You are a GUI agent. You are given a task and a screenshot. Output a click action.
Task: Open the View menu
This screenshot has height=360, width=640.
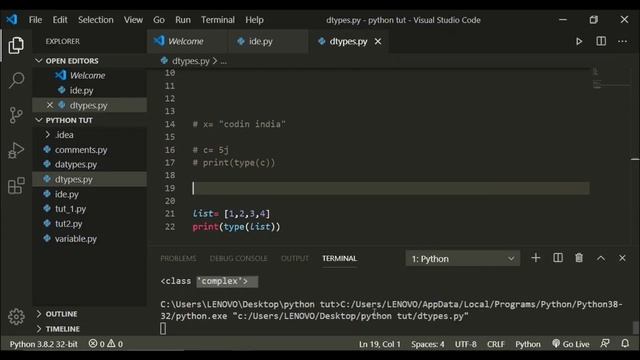click(x=133, y=20)
